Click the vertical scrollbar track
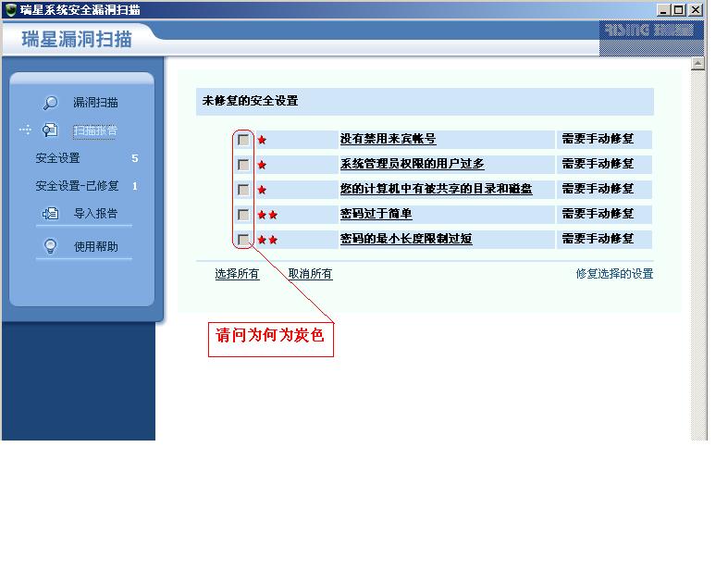728x571 pixels. [697, 254]
